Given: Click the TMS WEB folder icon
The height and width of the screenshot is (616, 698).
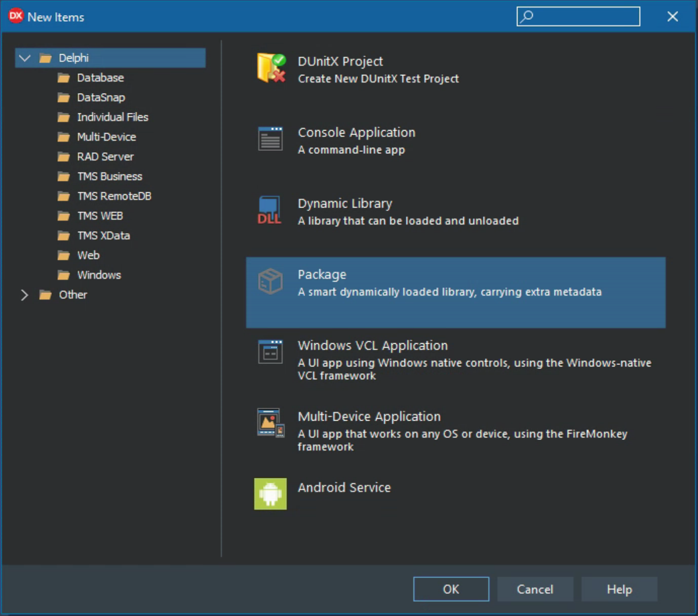Looking at the screenshot, I should coord(64,216).
